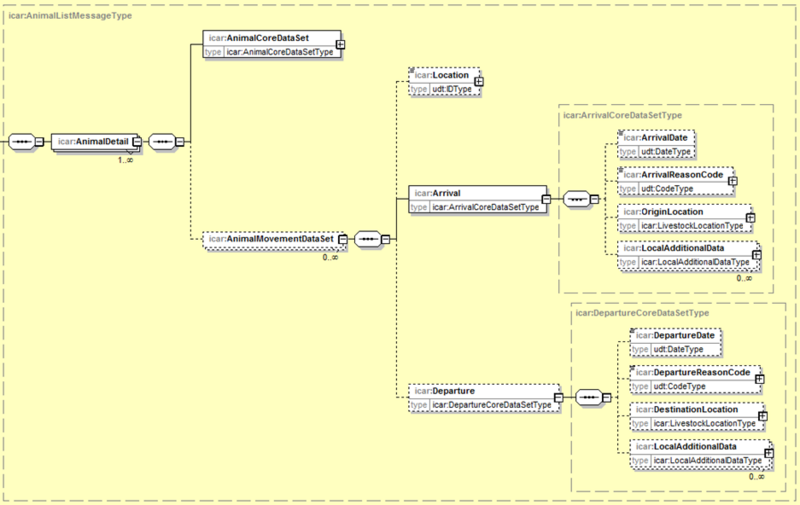Expand the DestinationLocation plus box
The height and width of the screenshot is (505, 800).
click(x=763, y=416)
